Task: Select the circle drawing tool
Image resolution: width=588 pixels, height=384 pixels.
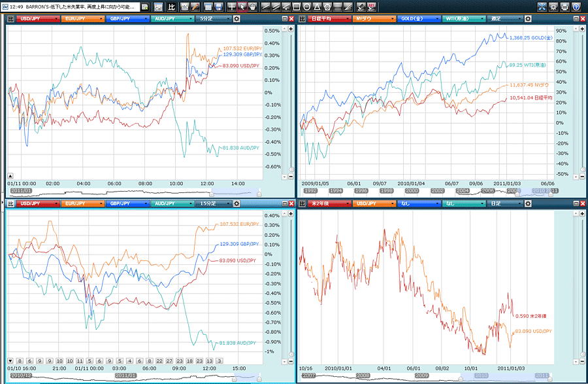Action: click(x=306, y=7)
